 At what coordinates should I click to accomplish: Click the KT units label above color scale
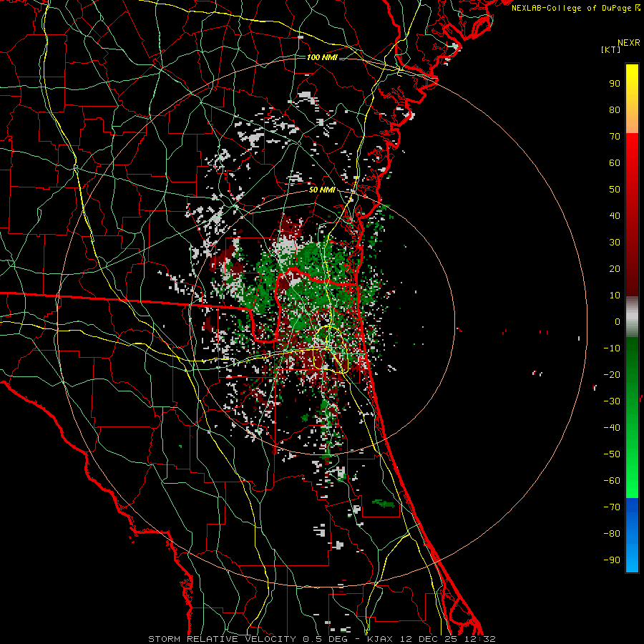(x=611, y=49)
